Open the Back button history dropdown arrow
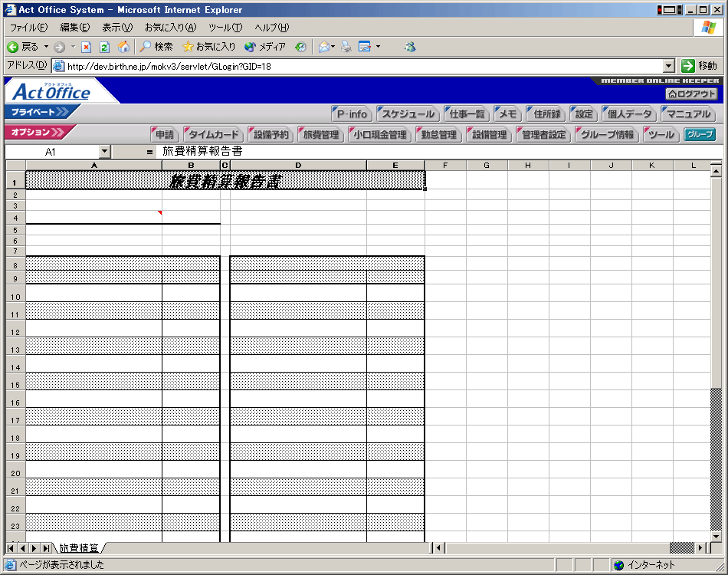This screenshot has width=728, height=575. point(46,47)
